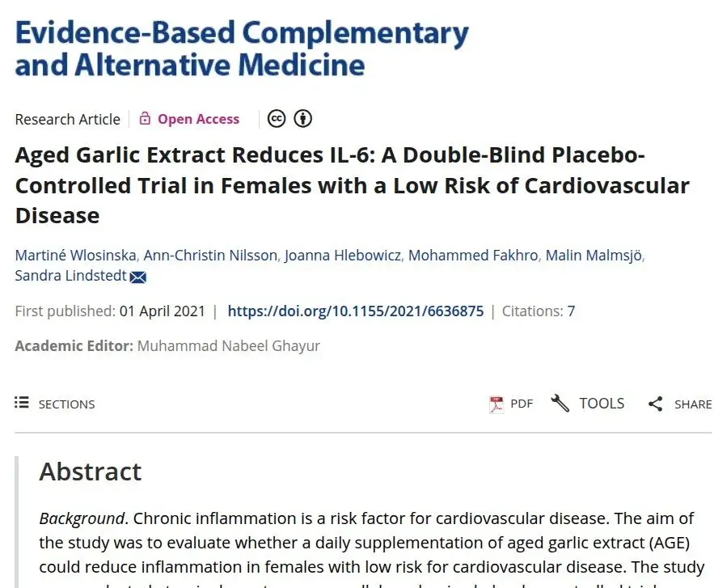Expand the TOOLS menu
Image resolution: width=714 pixels, height=588 pixels.
587,404
